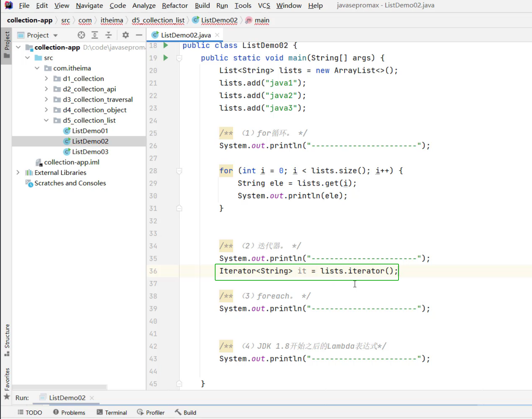
Task: Click itheima breadcrumb
Action: (112, 20)
